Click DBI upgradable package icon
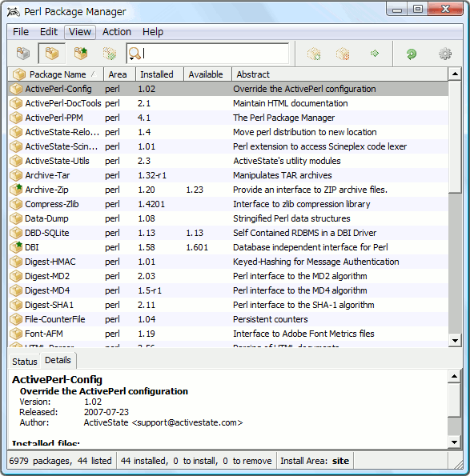The image size is (470, 476). point(16,247)
